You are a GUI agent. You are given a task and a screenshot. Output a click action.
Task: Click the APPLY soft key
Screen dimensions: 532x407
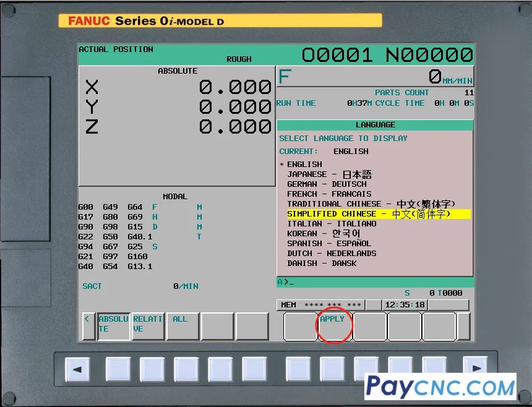(335, 327)
